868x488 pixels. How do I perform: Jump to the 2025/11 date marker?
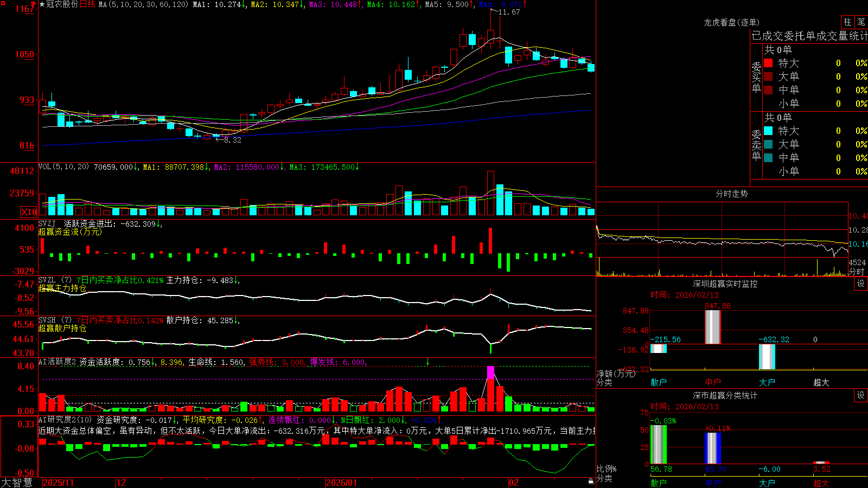click(58, 483)
